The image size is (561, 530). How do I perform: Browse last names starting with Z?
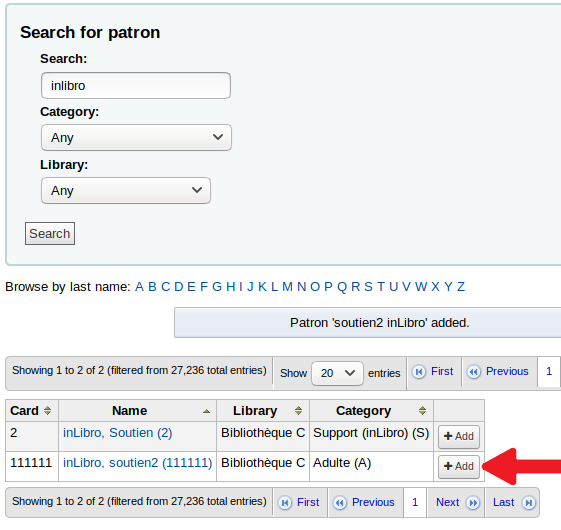461,287
